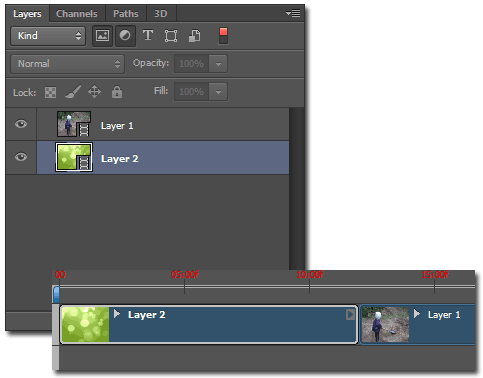
Task: Select the Layer 1 clip in timeline
Action: point(418,324)
